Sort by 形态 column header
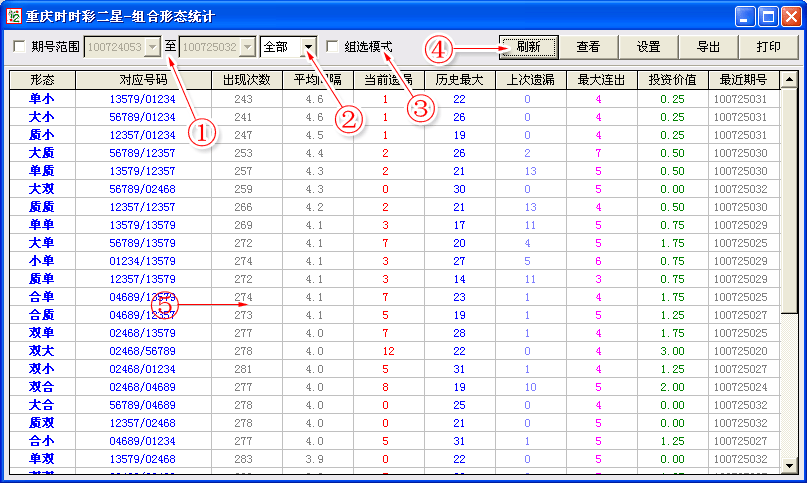The image size is (807, 483). tap(42, 80)
